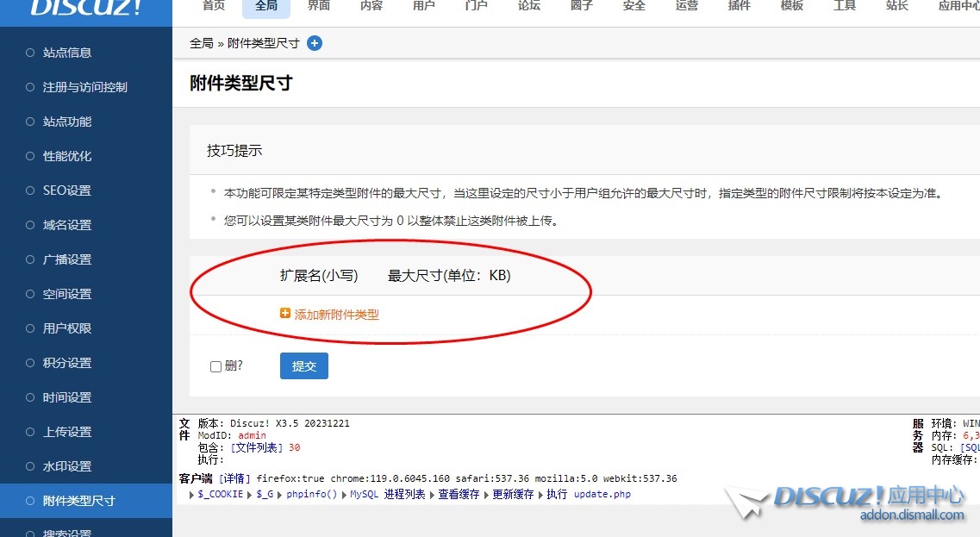The width and height of the screenshot is (980, 537).
Task: Click the $_G debug link
Action: (x=265, y=494)
